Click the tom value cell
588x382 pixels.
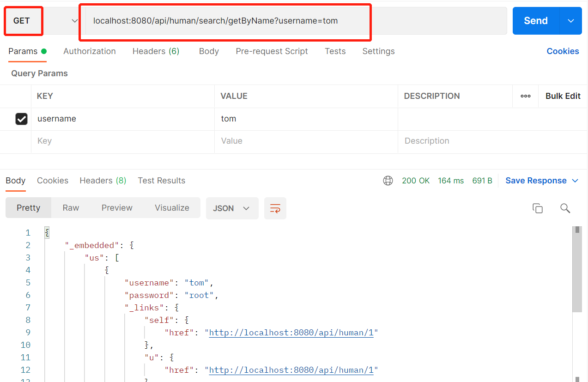coord(306,119)
